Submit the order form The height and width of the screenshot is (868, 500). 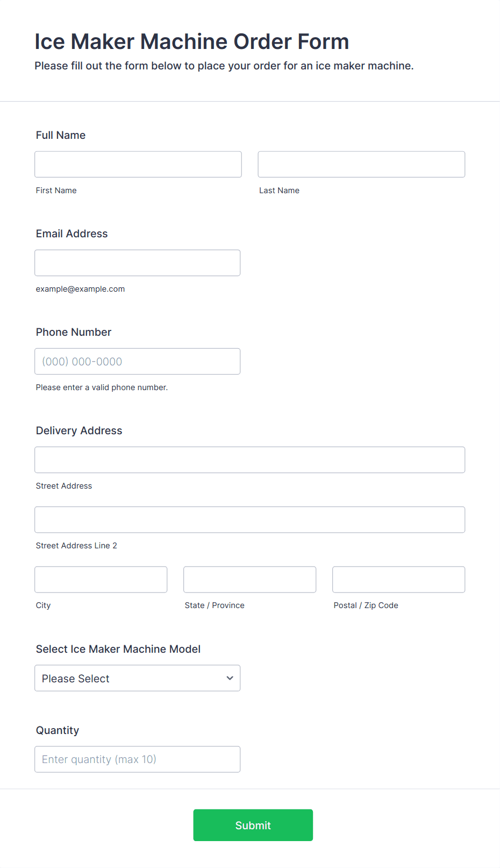253,825
